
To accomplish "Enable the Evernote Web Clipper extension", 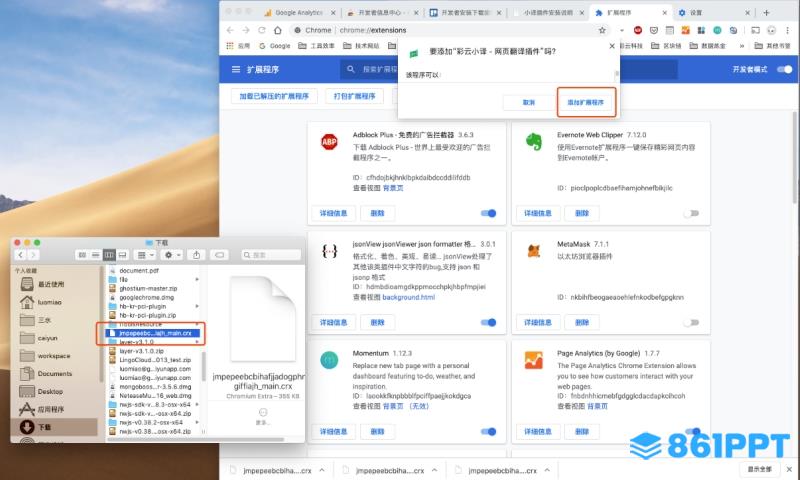I will pyautogui.click(x=691, y=213).
